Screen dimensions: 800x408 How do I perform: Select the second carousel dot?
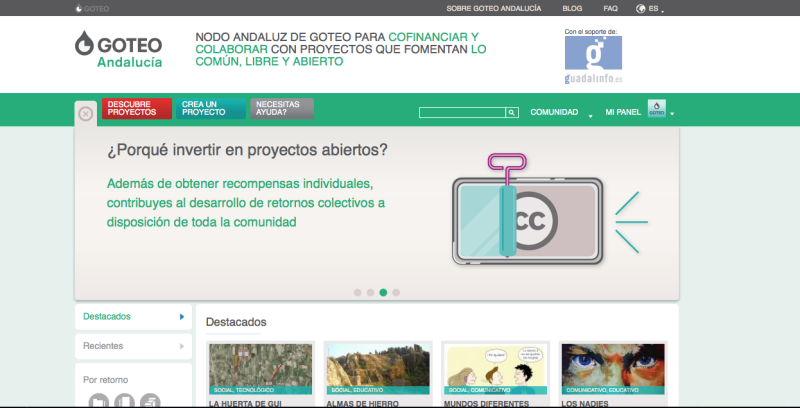click(371, 293)
